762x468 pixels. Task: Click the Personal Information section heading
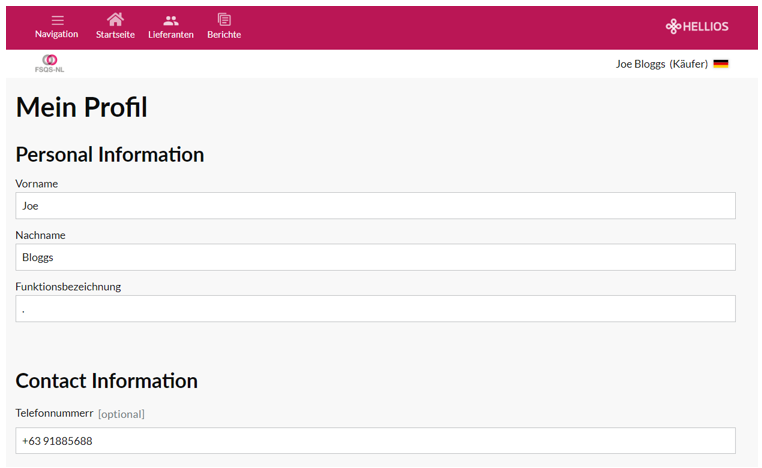[110, 155]
